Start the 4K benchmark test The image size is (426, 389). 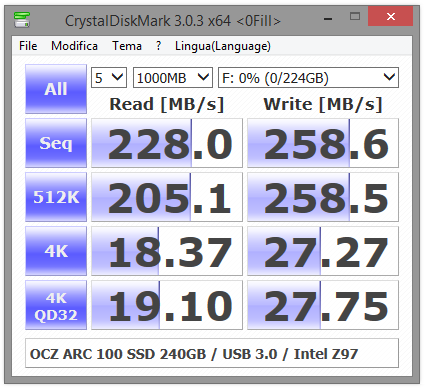(56, 251)
